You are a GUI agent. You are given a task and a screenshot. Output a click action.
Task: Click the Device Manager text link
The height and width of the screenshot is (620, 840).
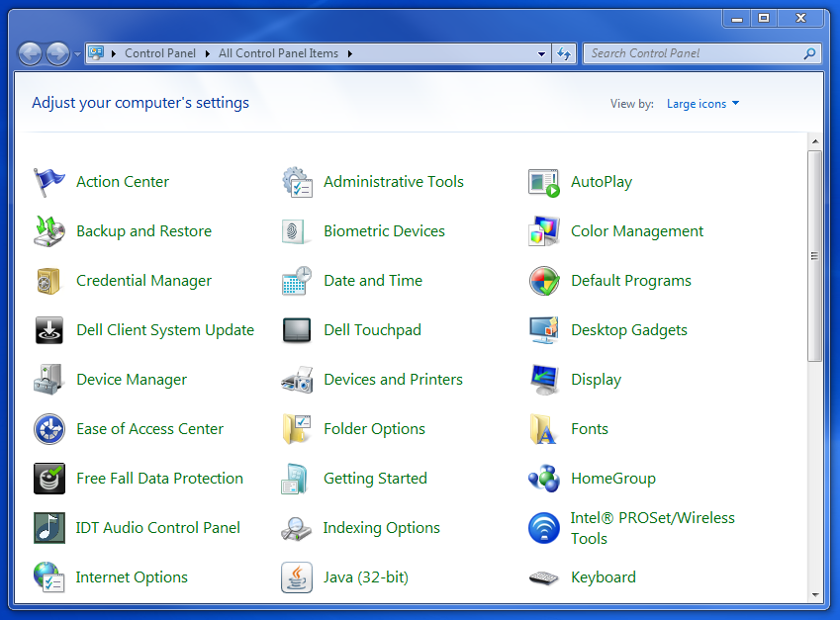tap(132, 380)
